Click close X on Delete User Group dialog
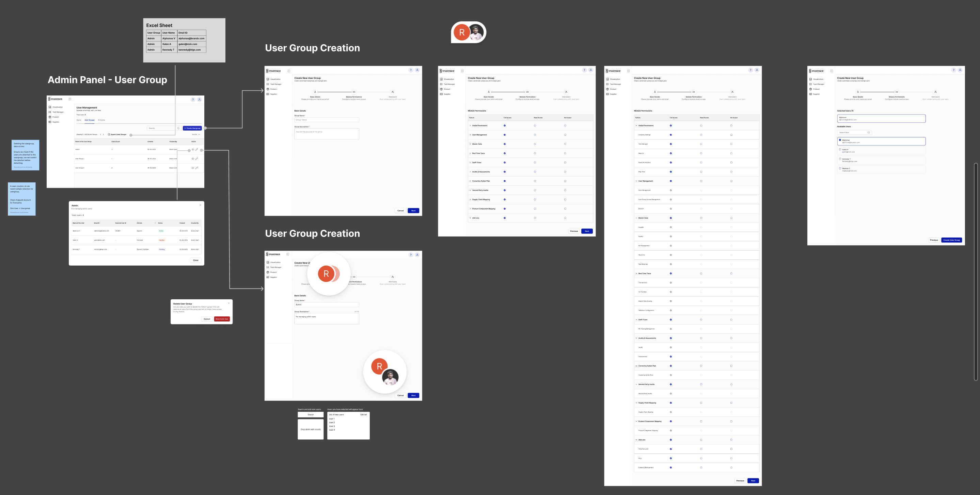The width and height of the screenshot is (980, 495). [228, 303]
